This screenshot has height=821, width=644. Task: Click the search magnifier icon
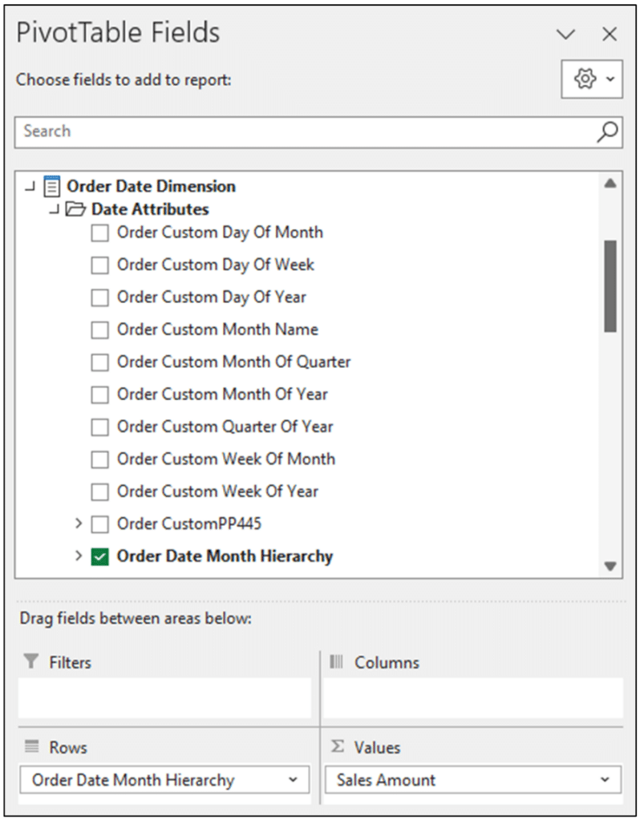pos(610,131)
